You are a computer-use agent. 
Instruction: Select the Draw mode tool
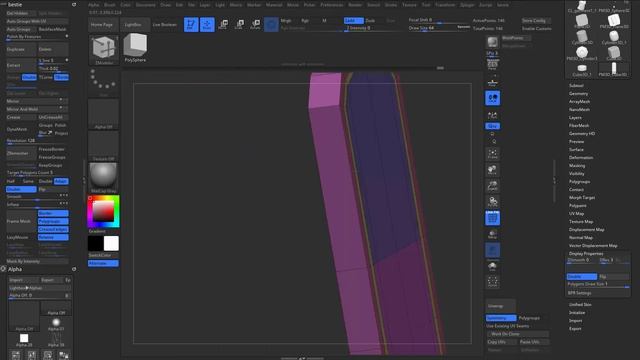[x=207, y=24]
